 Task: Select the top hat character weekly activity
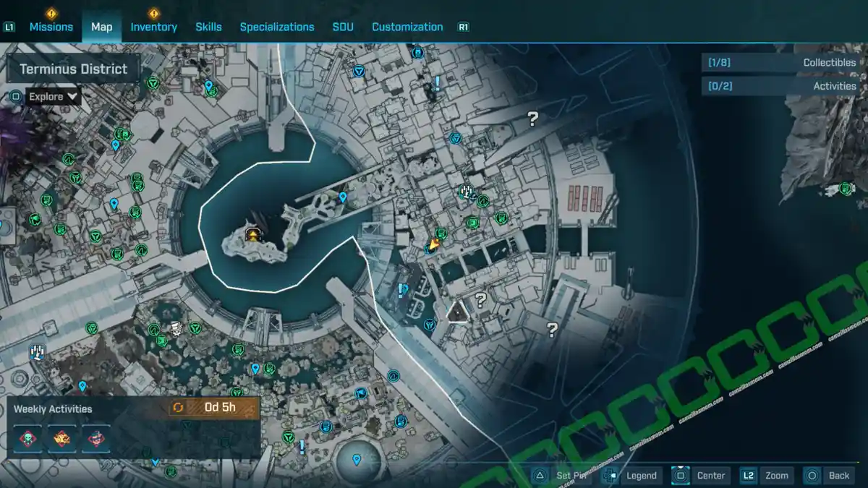point(96,438)
